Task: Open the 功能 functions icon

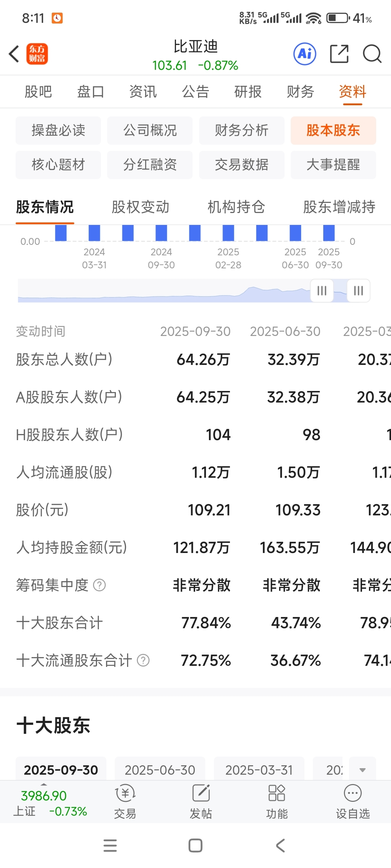Action: [x=277, y=802]
